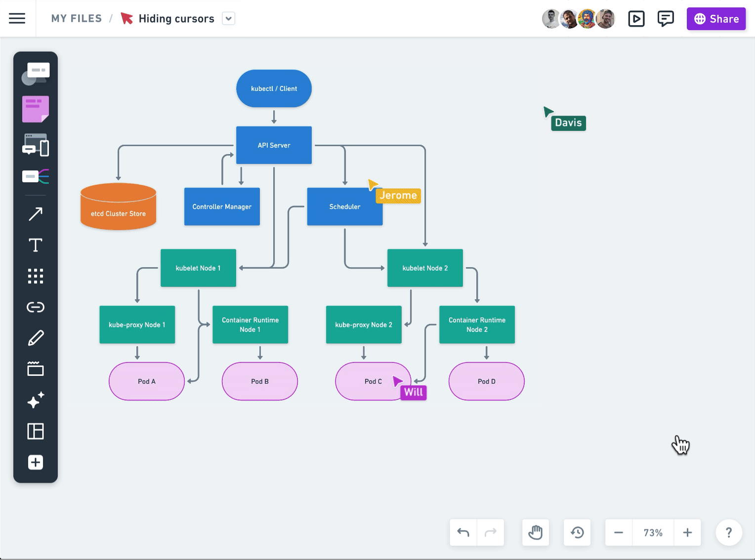The image size is (755, 560).
Task: Open the comments panel icon
Action: [666, 19]
